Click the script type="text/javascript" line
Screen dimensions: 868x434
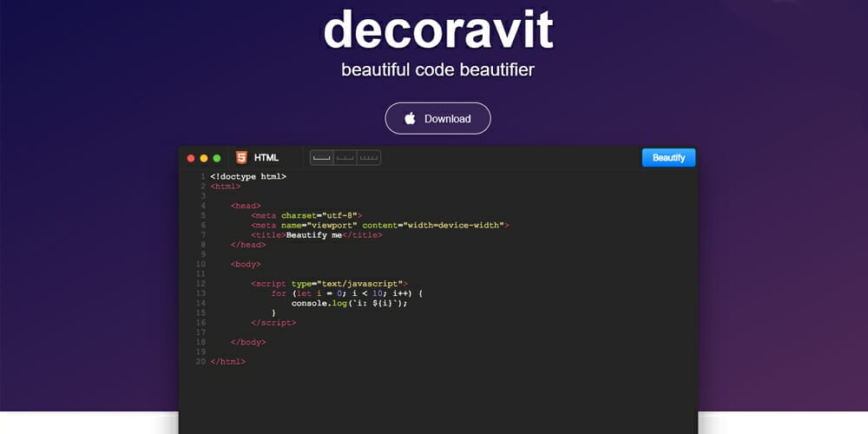(x=329, y=284)
